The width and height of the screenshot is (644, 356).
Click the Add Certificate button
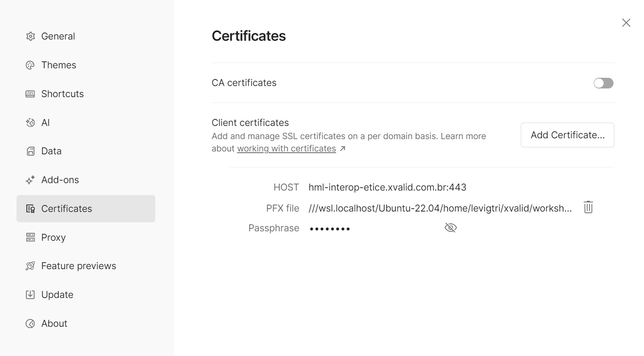coord(567,135)
